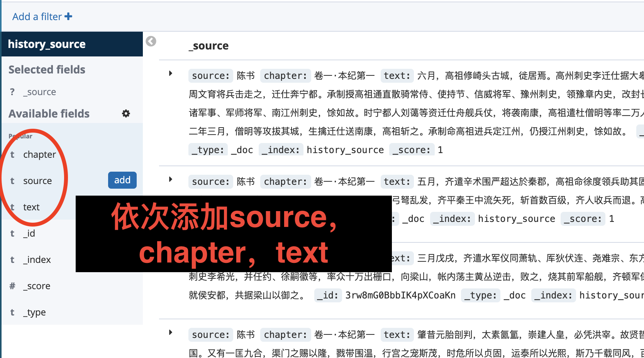Viewport: 644px width, 358px height.
Task: Click the string type icon beside _id
Action: (x=12, y=234)
